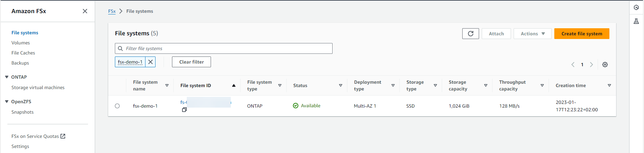This screenshot has width=644, height=153.
Task: Collapse the ONTAP section
Action: [7, 77]
